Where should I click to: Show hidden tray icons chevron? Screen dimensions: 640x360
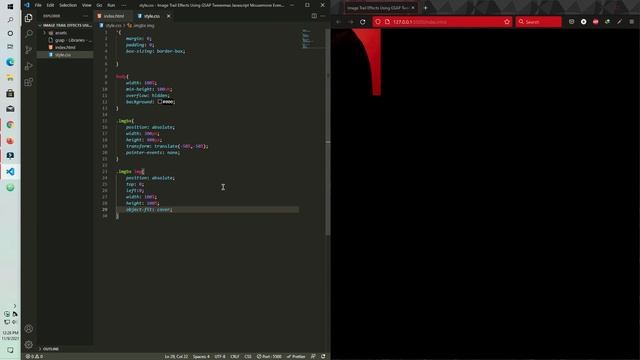(x=15, y=306)
